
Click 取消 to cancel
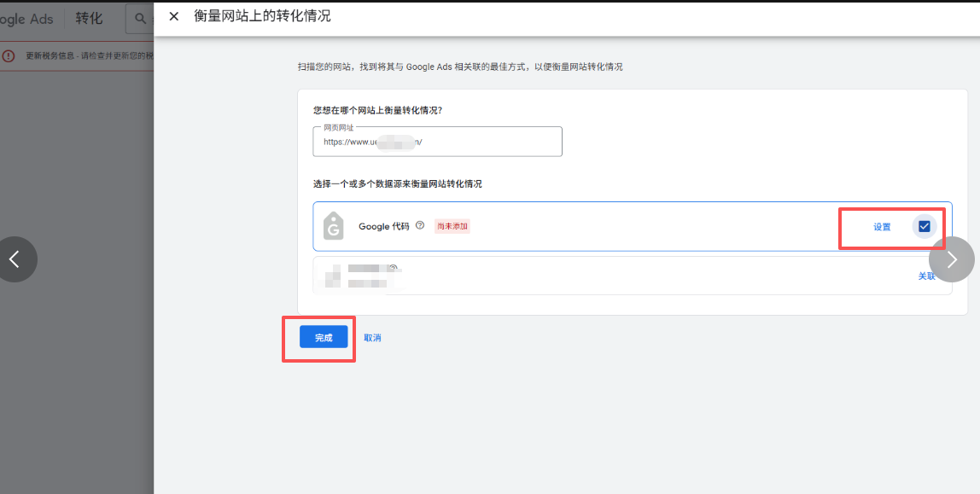pos(372,338)
